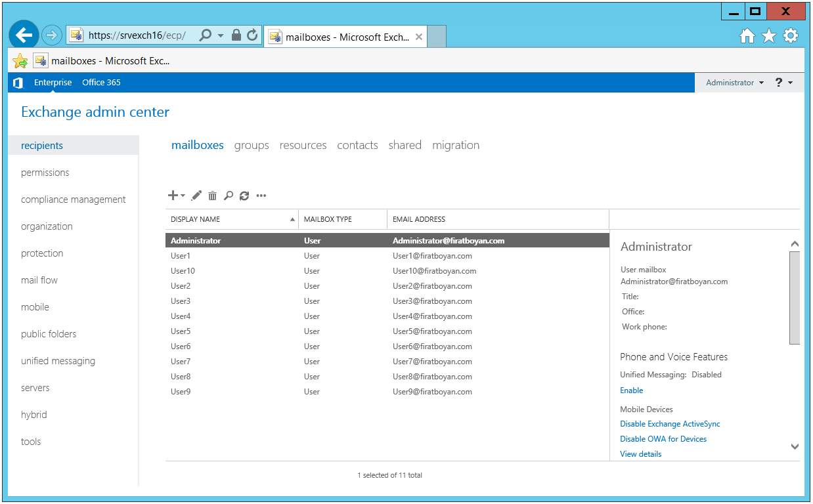Select the mailboxes tab
This screenshot has width=813, height=504.
[198, 145]
